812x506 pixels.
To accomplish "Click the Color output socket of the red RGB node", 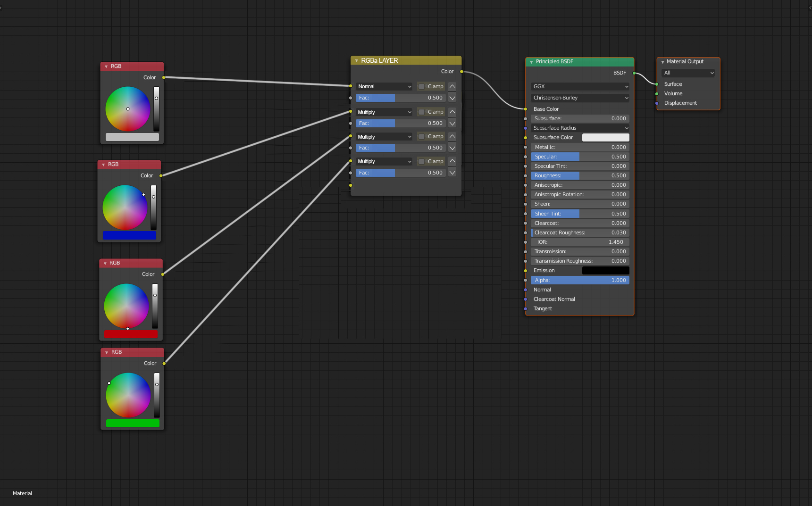I will pyautogui.click(x=163, y=274).
